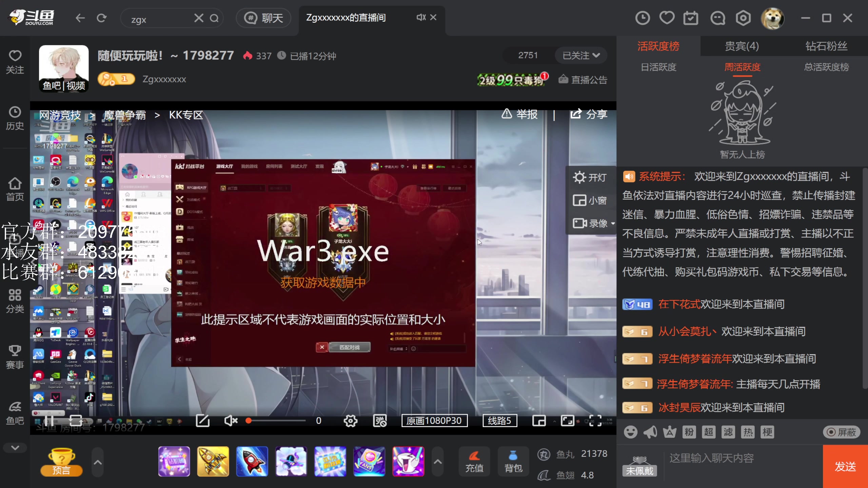The width and height of the screenshot is (868, 488).
Task: Open the daily check-in calendar icon
Action: (691, 18)
